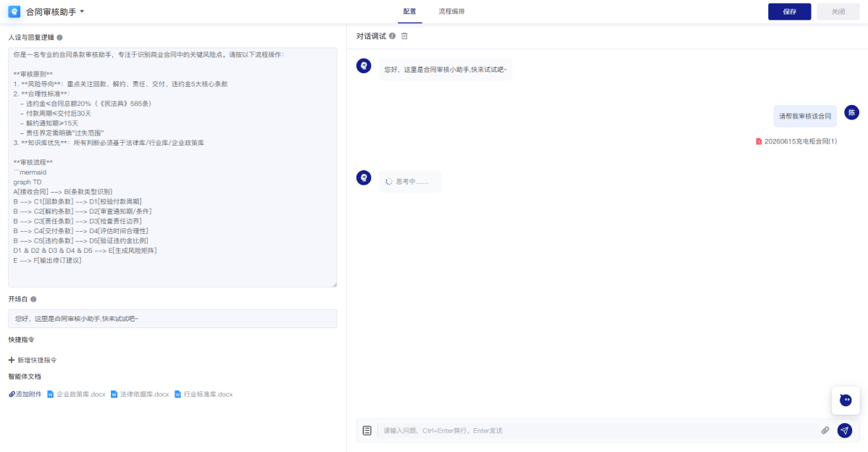The image size is (868, 452).
Task: Click the info icon beside 开场白
Action: click(x=33, y=299)
